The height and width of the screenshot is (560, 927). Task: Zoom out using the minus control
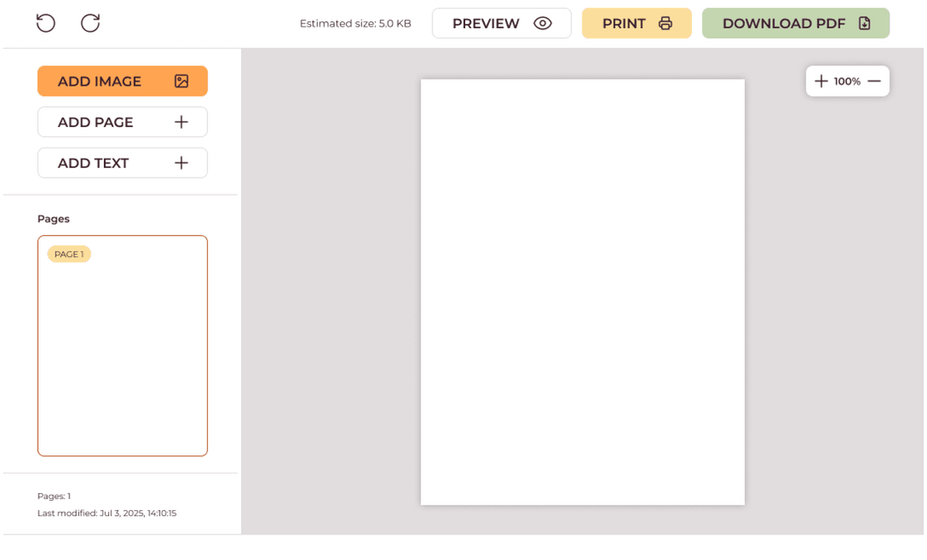[875, 81]
